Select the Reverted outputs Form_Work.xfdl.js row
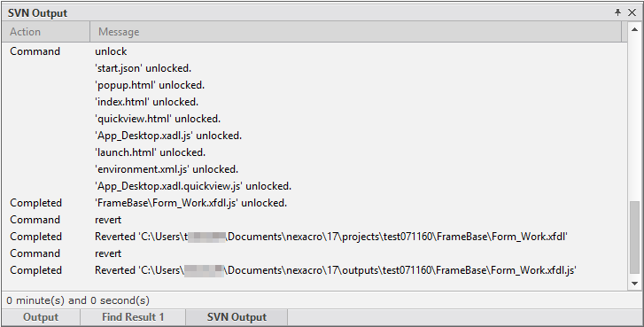This screenshot has width=644, height=327. (314, 270)
